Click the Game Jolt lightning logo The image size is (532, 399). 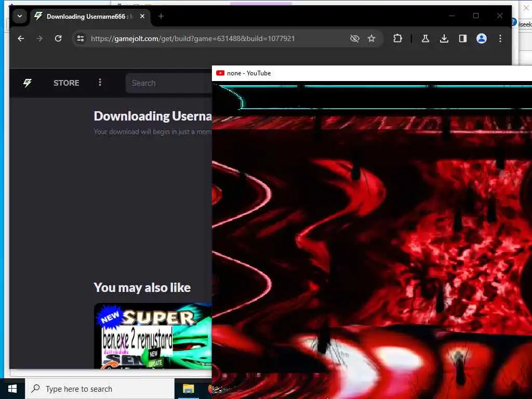tap(28, 83)
